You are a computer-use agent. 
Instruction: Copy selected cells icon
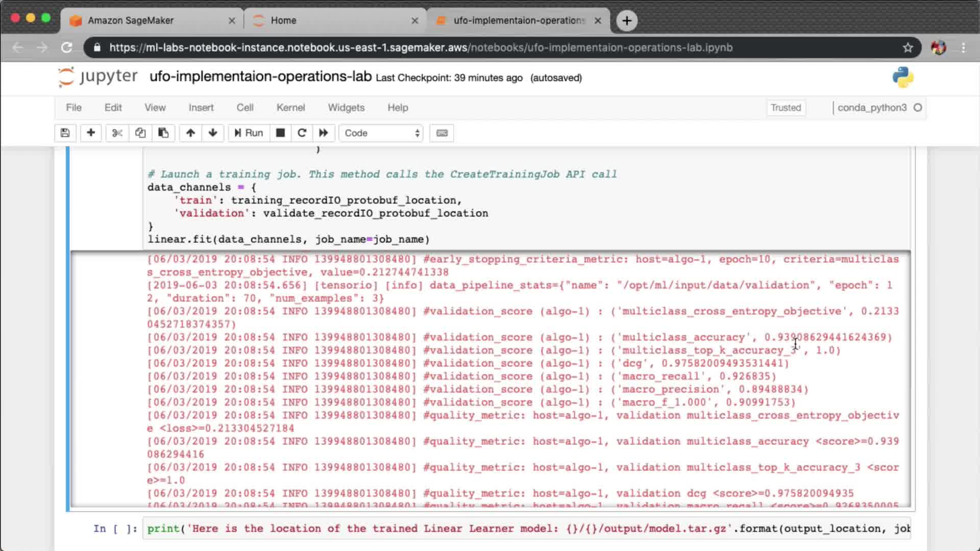coord(140,133)
